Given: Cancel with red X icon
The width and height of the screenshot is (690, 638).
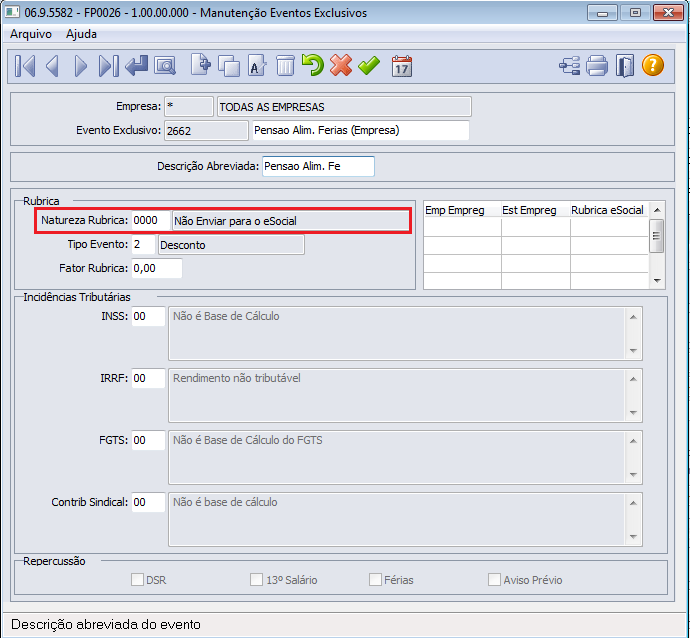Looking at the screenshot, I should (341, 65).
